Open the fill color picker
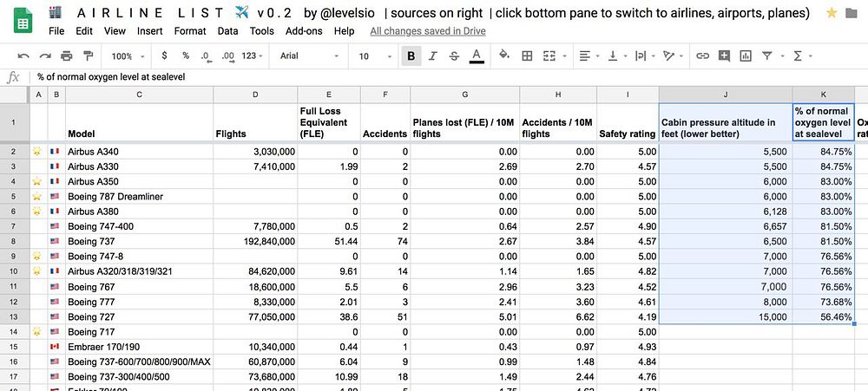868x391 pixels. 503,55
